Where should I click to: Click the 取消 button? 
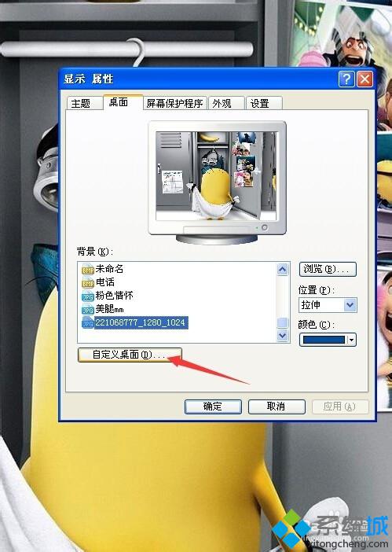(x=277, y=407)
